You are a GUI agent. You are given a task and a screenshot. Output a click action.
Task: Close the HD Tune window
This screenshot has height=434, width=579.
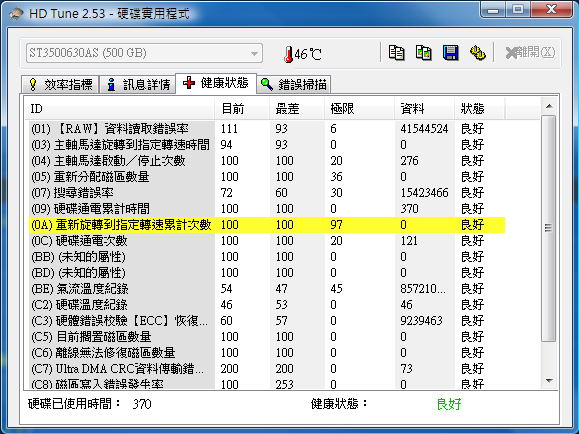click(x=551, y=10)
